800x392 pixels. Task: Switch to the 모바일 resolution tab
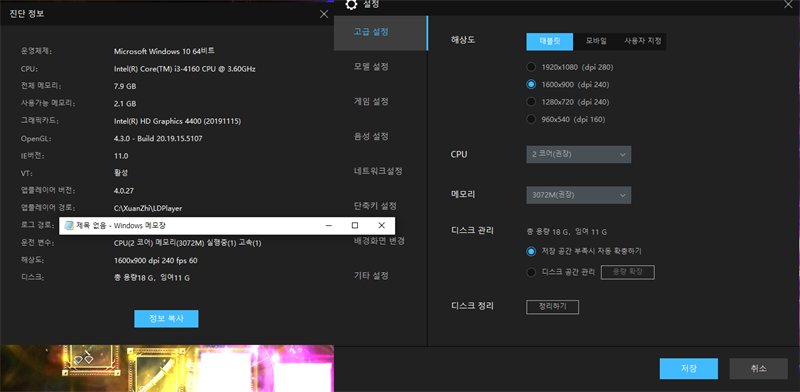tap(596, 41)
